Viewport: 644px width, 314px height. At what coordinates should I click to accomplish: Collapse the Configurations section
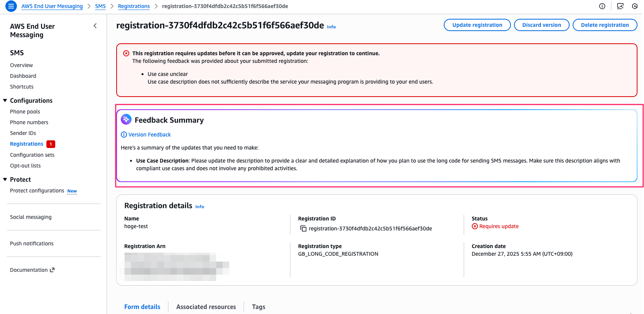pyautogui.click(x=5, y=100)
